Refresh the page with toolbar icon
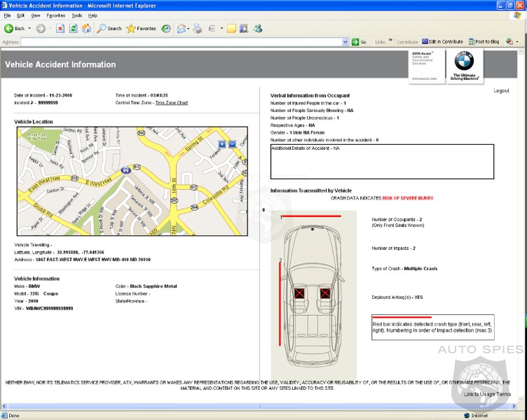Screen dimensions: 527x420 (x=73, y=29)
